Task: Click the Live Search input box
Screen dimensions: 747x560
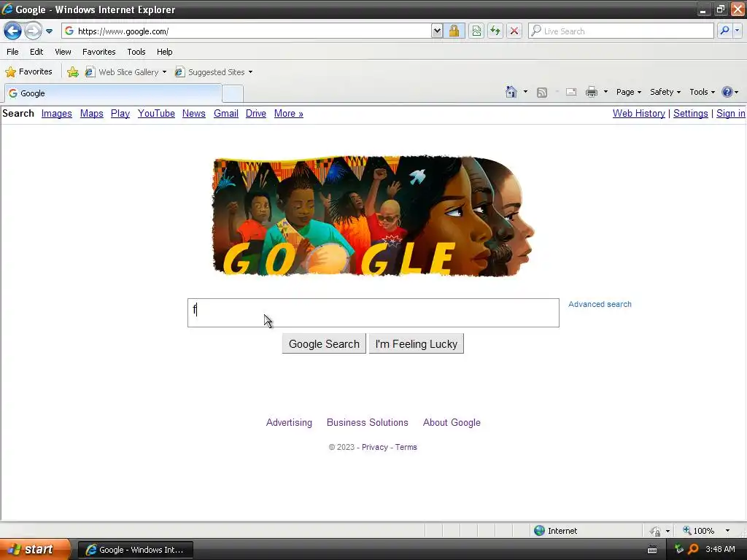Action: [622, 31]
